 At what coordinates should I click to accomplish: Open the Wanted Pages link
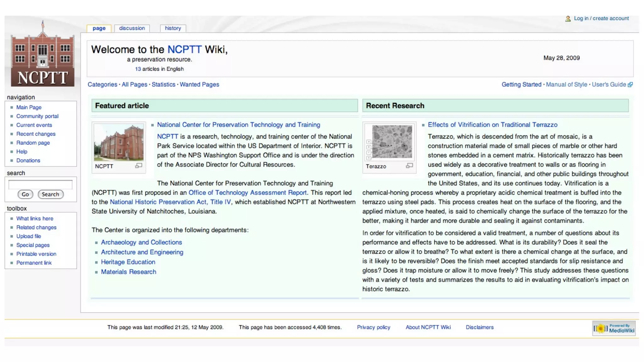coord(199,85)
